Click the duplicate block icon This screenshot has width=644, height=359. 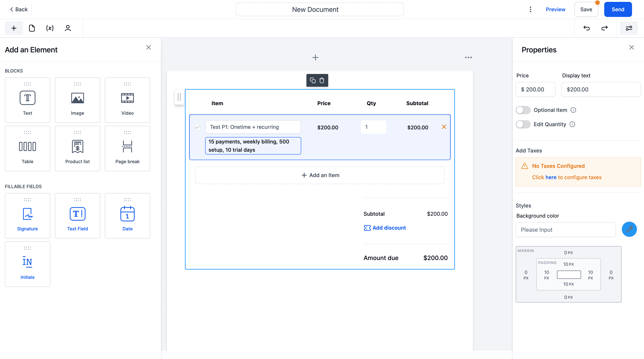coord(312,80)
